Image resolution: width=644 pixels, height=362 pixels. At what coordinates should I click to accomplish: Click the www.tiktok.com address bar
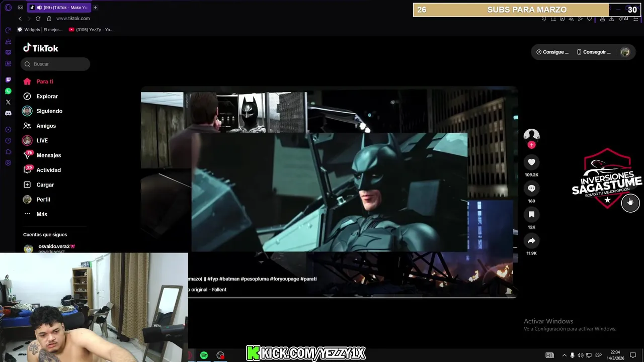73,19
